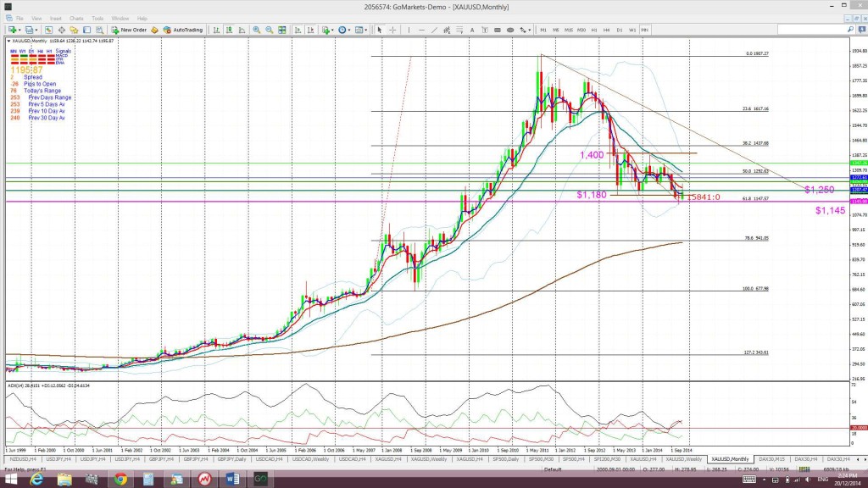The image size is (868, 488).
Task: Select the Text tool A
Action: (472, 30)
